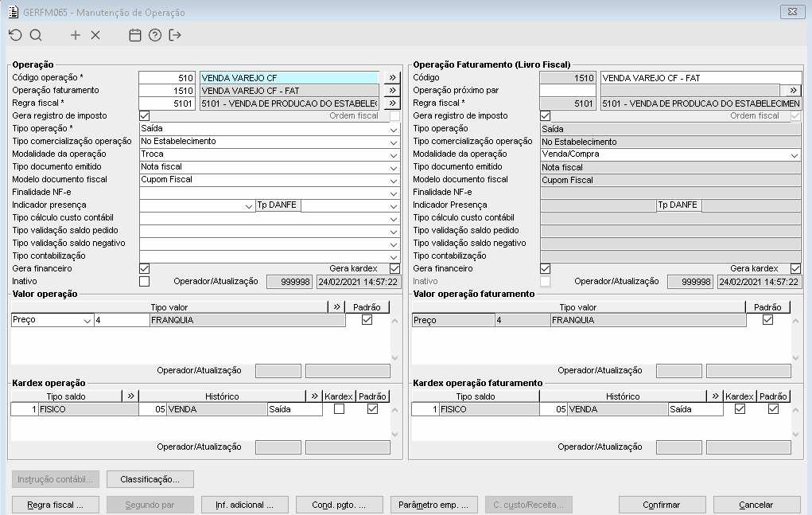Check Kardex box for FISICO in Kardex operação
Screen dimensions: 812x515
coord(340,409)
